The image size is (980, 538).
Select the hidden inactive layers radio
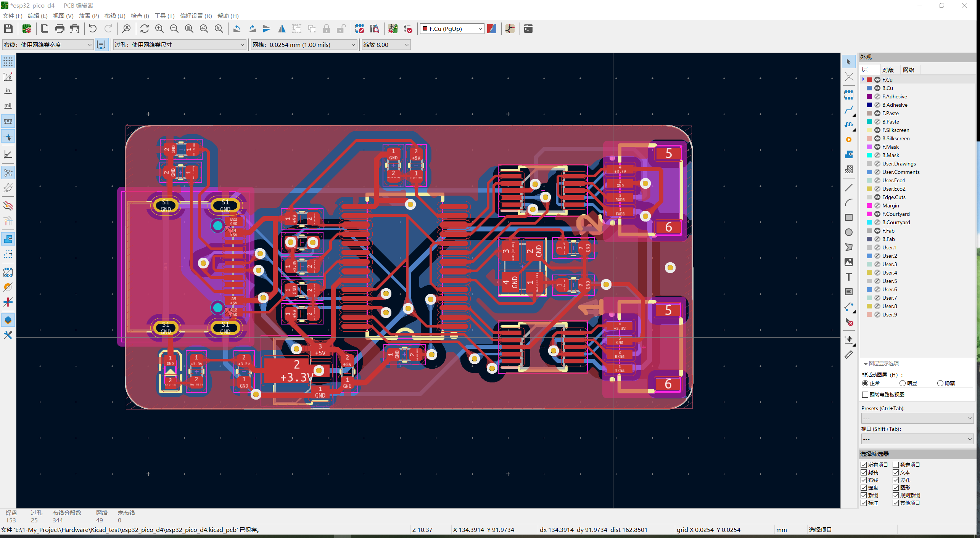(940, 383)
